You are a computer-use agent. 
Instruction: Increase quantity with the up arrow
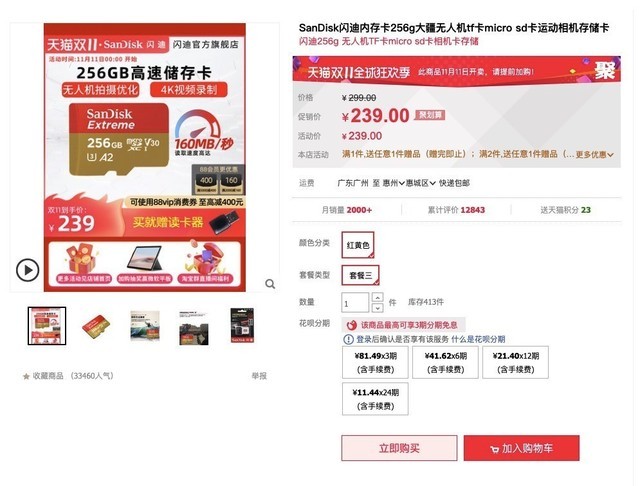tap(378, 297)
